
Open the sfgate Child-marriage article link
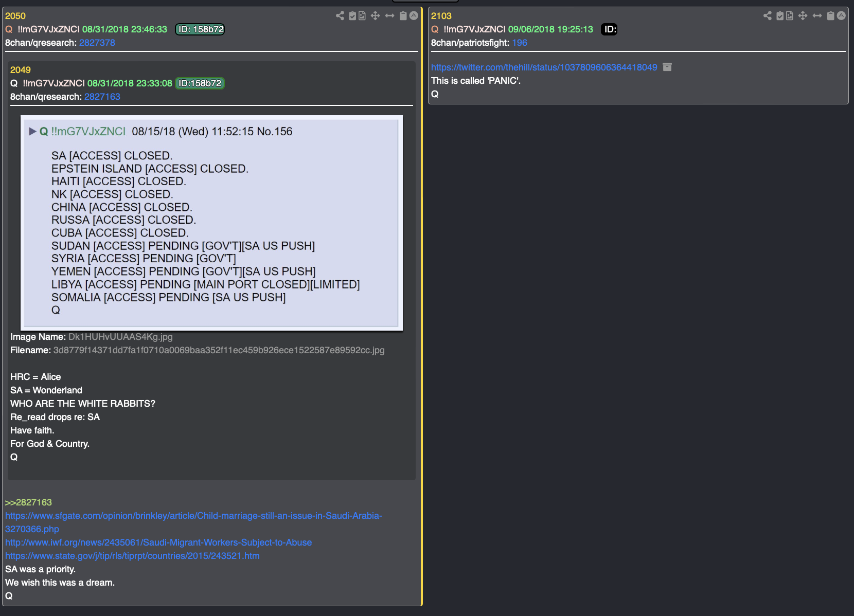coord(193,522)
